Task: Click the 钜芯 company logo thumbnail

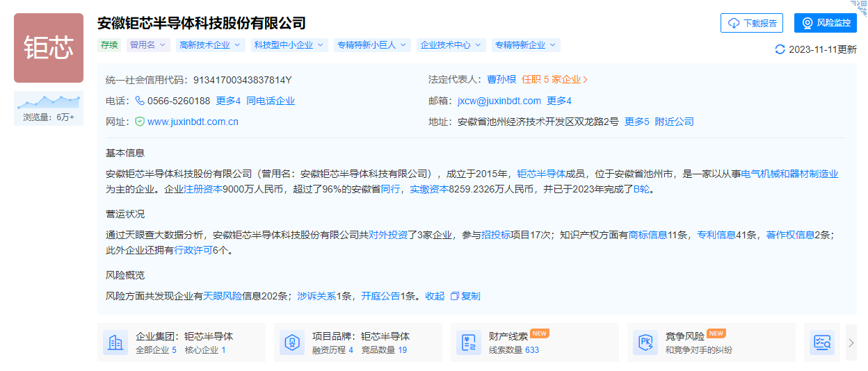Action: pos(49,48)
